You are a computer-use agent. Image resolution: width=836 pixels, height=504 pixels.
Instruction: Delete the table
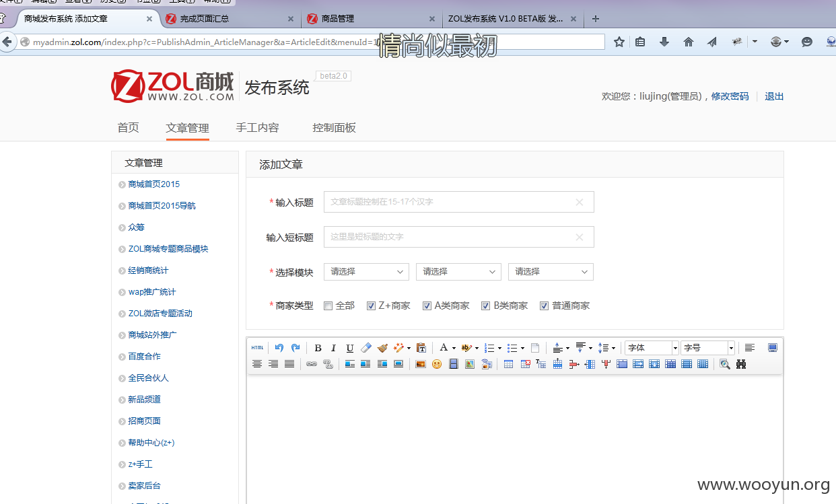coord(525,364)
